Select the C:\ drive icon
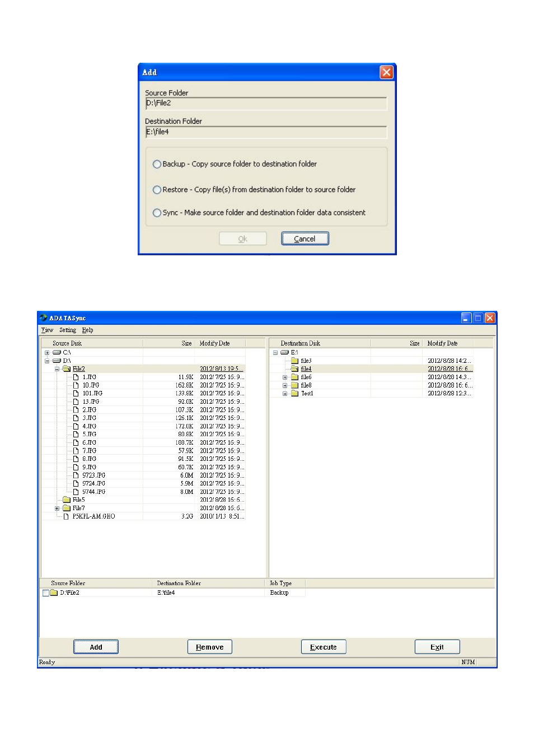This screenshot has width=534, height=756. coord(57,353)
